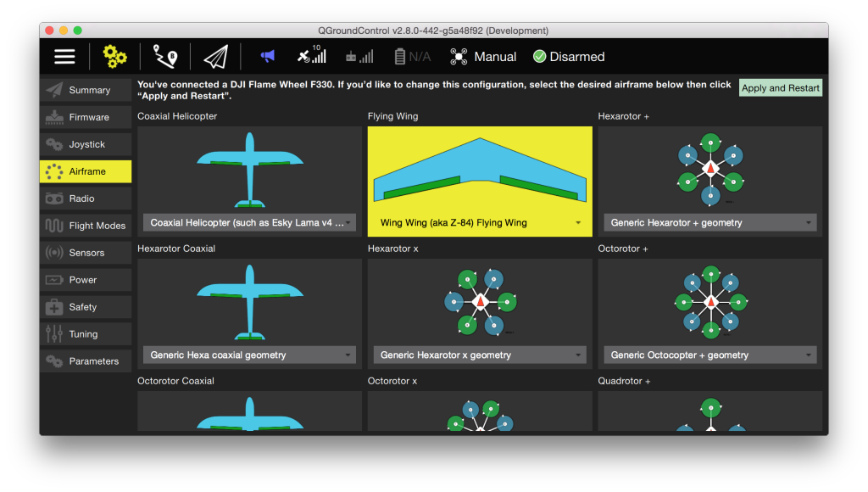
Task: Click the RC signal strength icon
Action: click(x=359, y=57)
